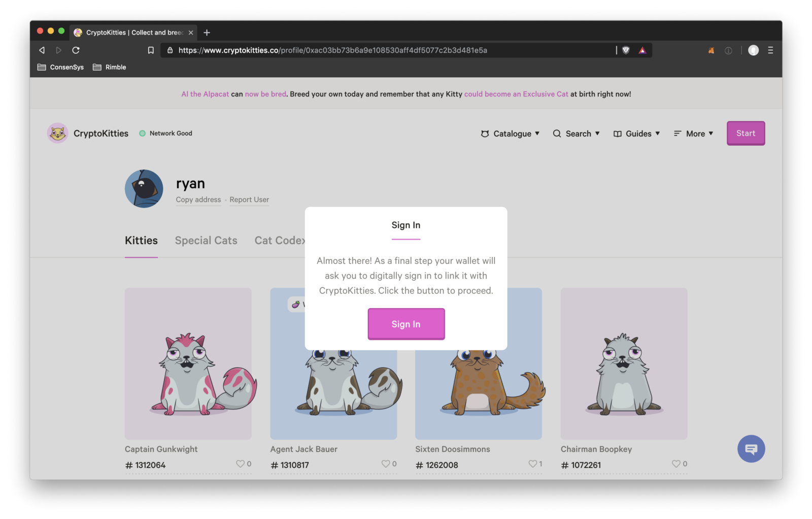This screenshot has height=519, width=812.
Task: Expand the Guides dropdown menu
Action: tap(636, 134)
